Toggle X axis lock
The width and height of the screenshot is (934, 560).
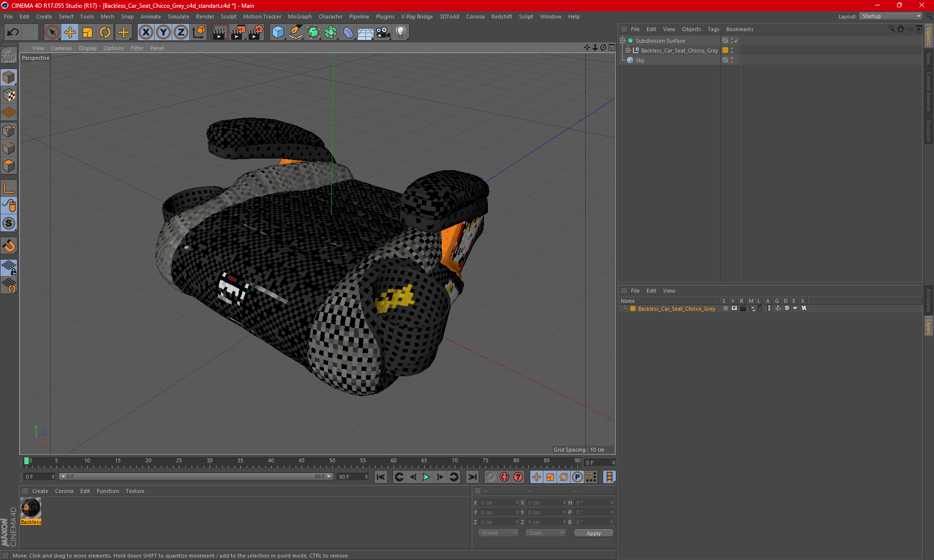[x=145, y=32]
